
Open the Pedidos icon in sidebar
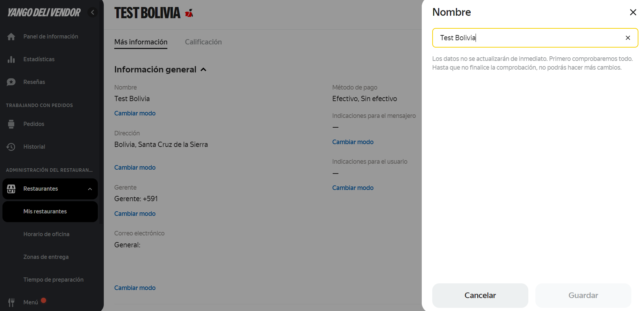tap(11, 124)
